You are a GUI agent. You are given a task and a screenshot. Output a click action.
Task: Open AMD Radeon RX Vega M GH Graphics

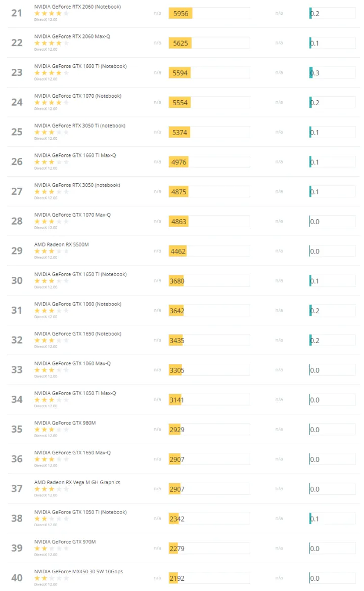[77, 482]
